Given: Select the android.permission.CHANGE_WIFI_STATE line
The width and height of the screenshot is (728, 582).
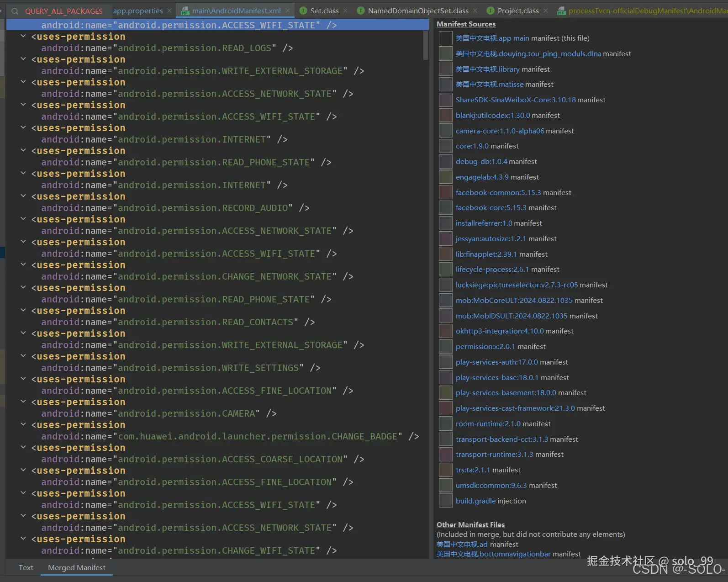Looking at the screenshot, I should pyautogui.click(x=189, y=550).
